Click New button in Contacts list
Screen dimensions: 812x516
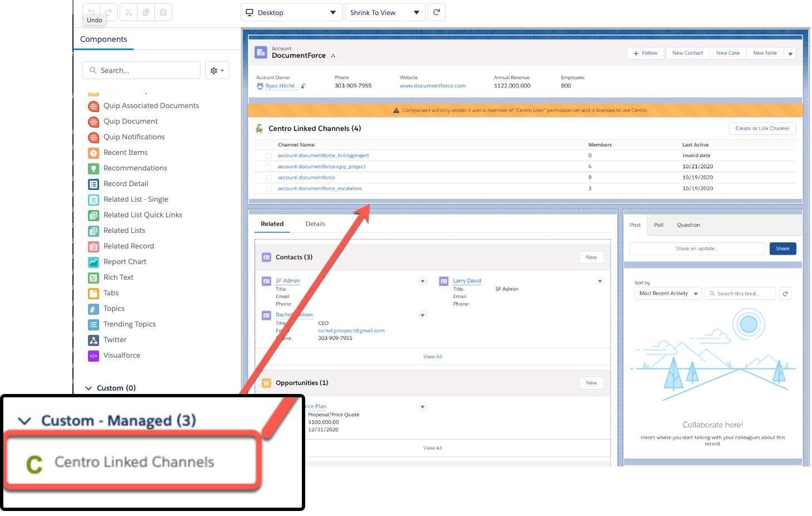(x=591, y=257)
